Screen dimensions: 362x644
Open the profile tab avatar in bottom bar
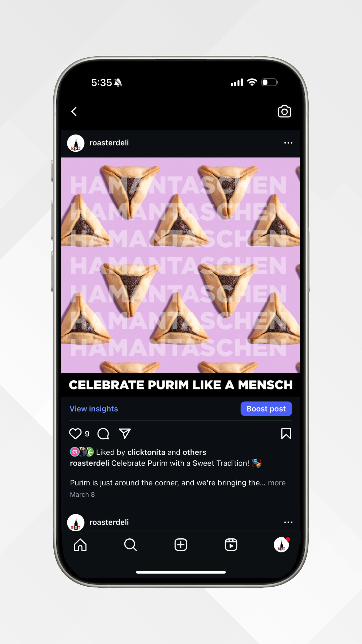click(281, 544)
